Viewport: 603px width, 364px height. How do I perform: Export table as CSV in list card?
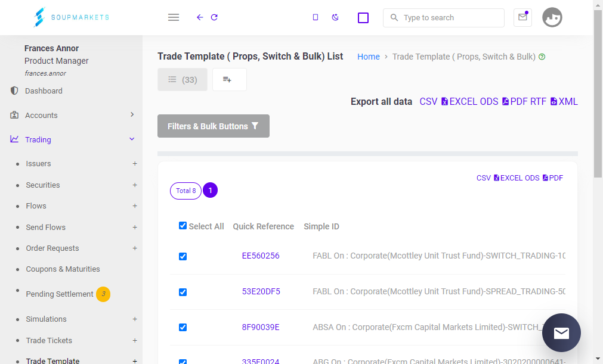[483, 178]
